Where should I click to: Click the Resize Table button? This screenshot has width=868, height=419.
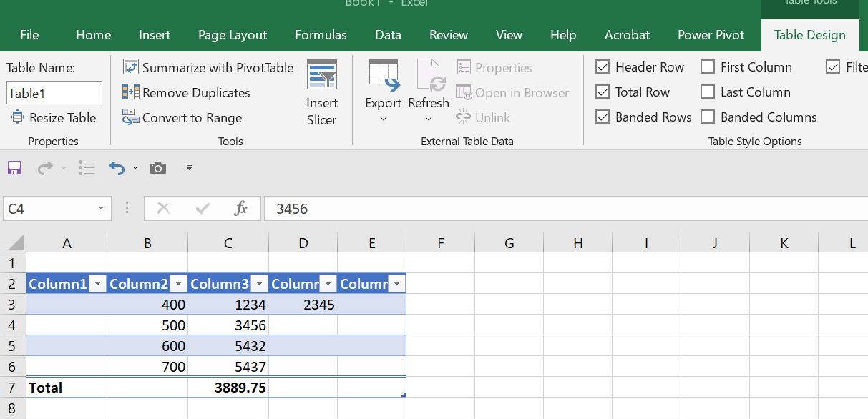point(53,118)
